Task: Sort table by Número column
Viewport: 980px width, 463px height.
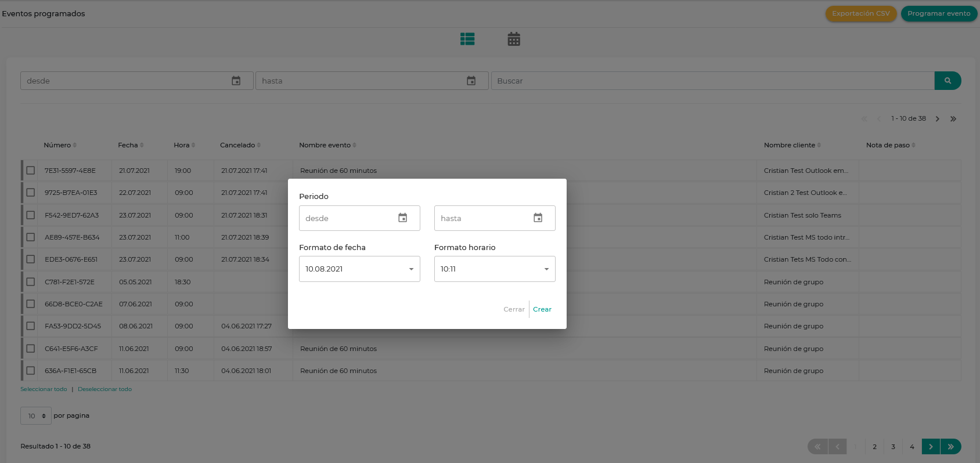Action: (x=60, y=145)
